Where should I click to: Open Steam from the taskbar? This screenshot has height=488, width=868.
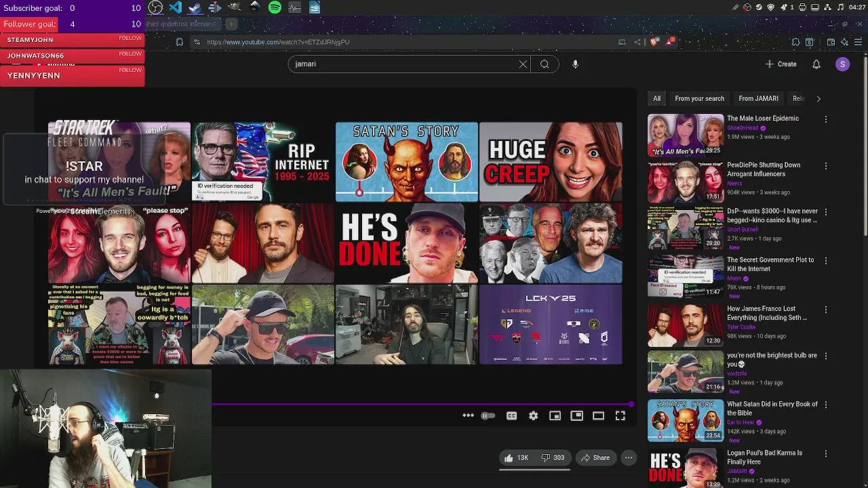pyautogui.click(x=195, y=7)
